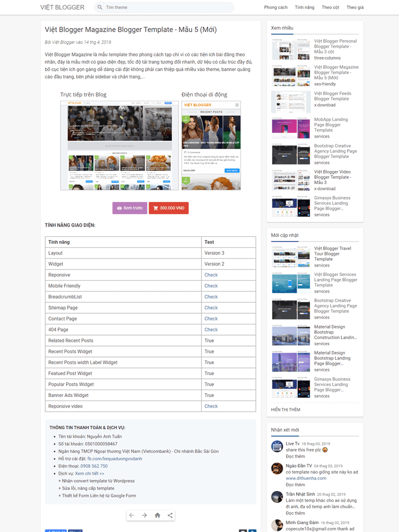Click the three-columns label under Personal template
399x532 pixels.
click(x=327, y=58)
